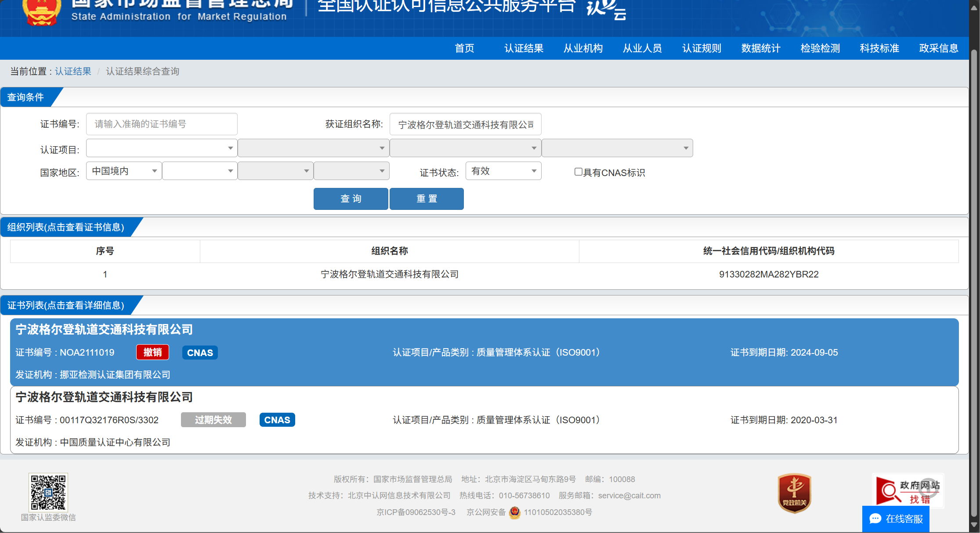Click issuer 中国质量认证中心有限公司
This screenshot has width=980, height=533.
point(115,443)
